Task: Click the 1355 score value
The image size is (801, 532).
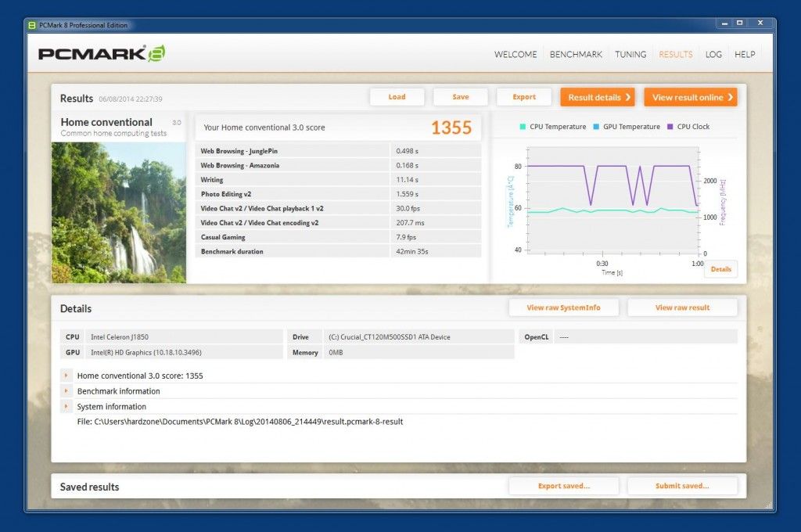Action: pyautogui.click(x=451, y=128)
